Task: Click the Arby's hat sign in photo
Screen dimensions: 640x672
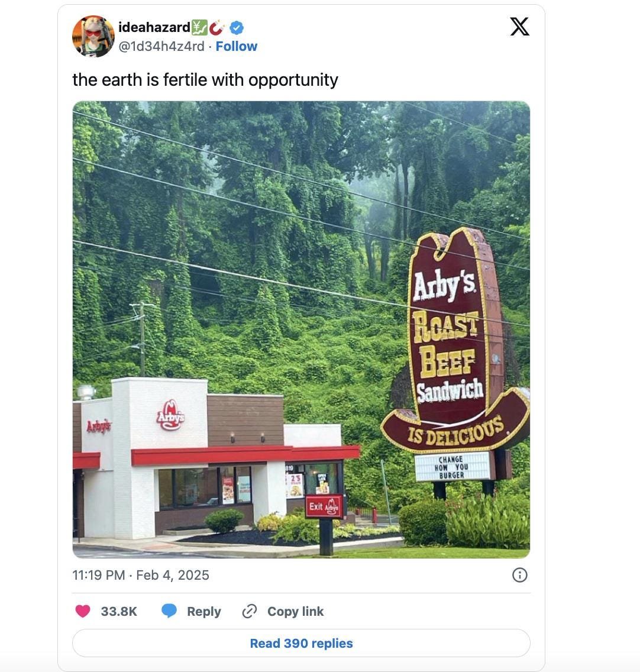Action: tap(455, 341)
